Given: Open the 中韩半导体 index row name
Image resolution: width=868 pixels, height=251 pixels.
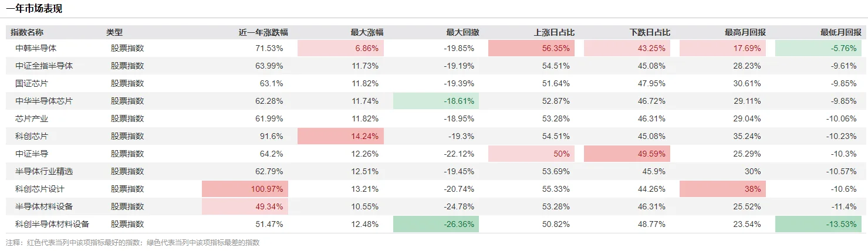Looking at the screenshot, I should 36,49.
